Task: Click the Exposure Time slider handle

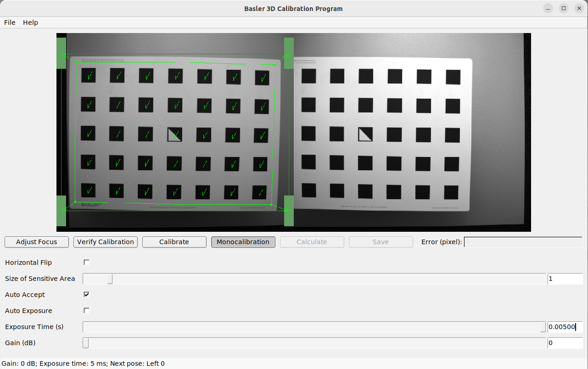Action: point(543,327)
